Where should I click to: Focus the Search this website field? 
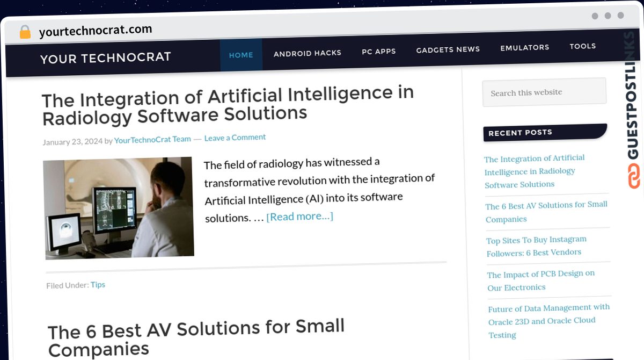544,92
